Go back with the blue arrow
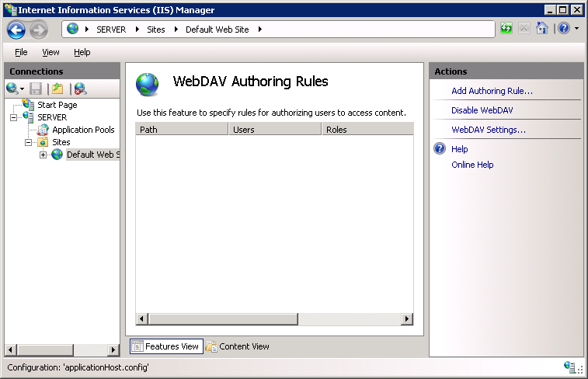The width and height of the screenshot is (588, 379). click(x=16, y=30)
